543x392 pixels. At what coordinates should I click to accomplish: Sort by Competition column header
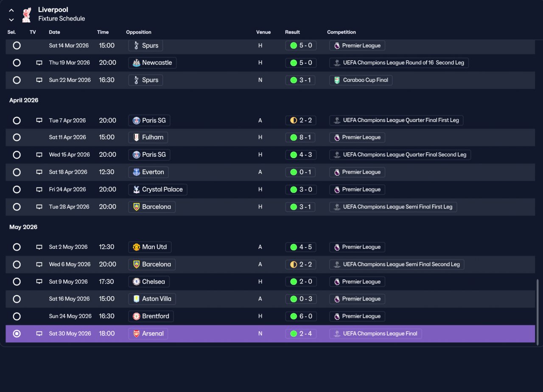[x=341, y=32]
